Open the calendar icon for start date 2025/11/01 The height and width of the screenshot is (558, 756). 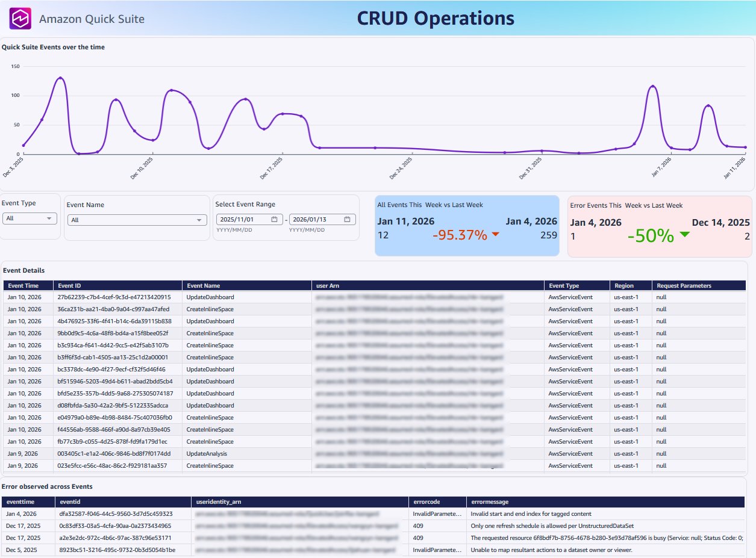tap(274, 220)
